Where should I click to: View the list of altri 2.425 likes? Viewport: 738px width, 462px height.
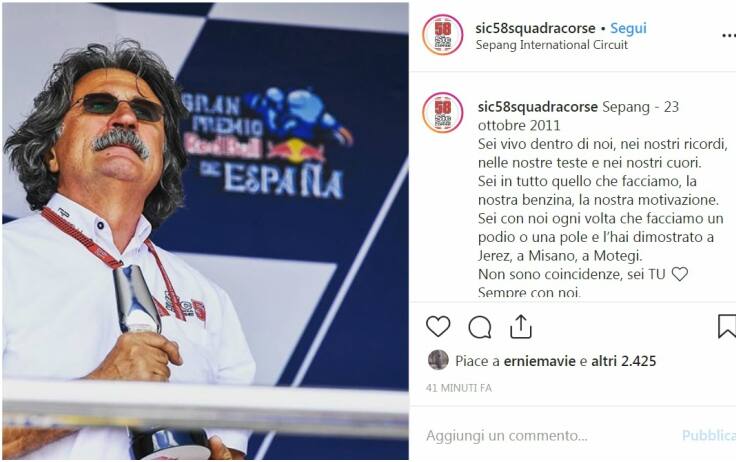pos(624,361)
